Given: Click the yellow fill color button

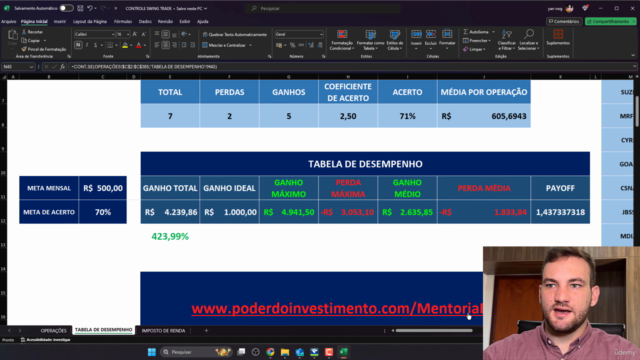Looking at the screenshot, I should 125,45.
